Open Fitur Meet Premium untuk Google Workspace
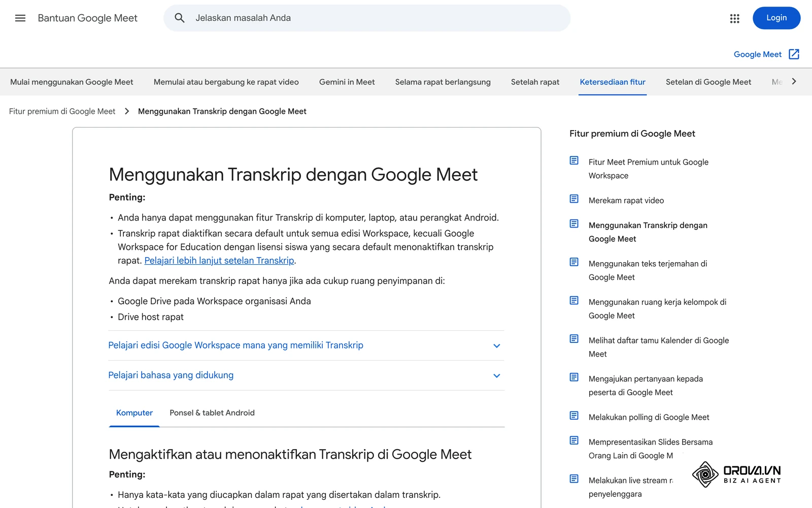This screenshot has width=812, height=508. pyautogui.click(x=649, y=169)
